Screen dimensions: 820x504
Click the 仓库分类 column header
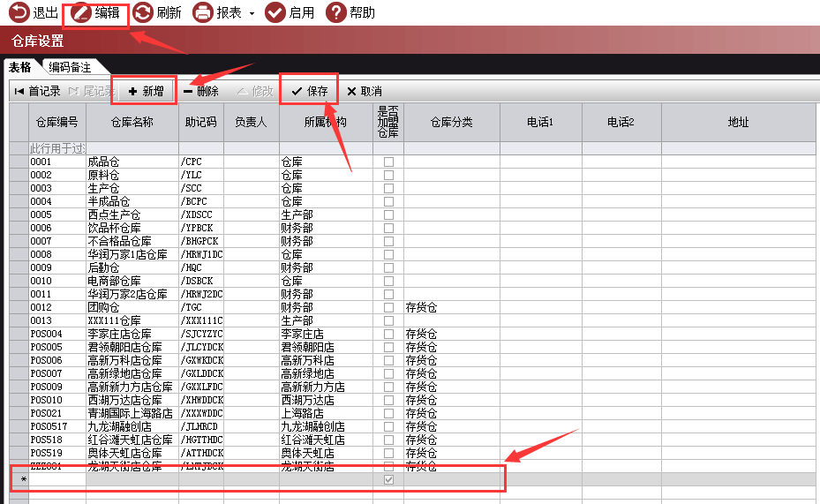coord(451,123)
